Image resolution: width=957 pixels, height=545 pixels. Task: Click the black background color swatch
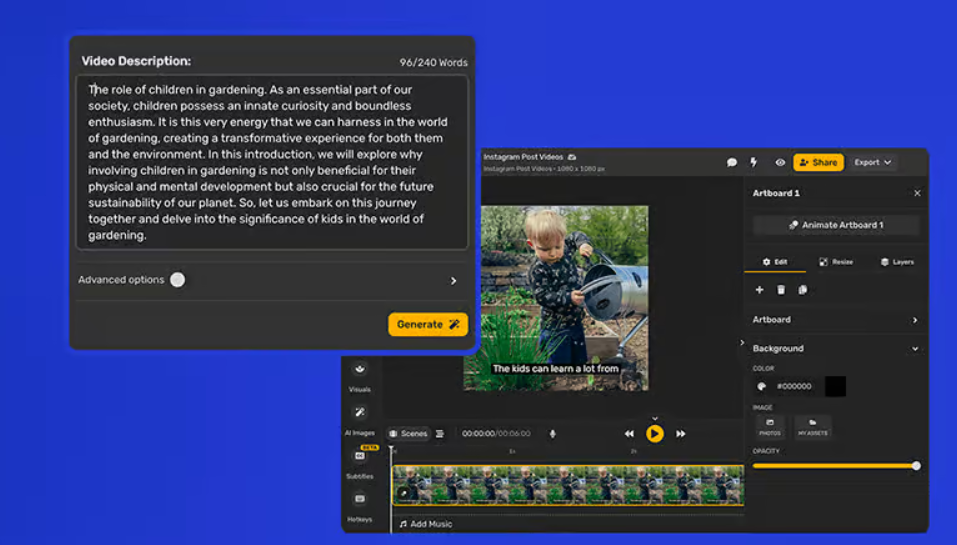coord(834,386)
